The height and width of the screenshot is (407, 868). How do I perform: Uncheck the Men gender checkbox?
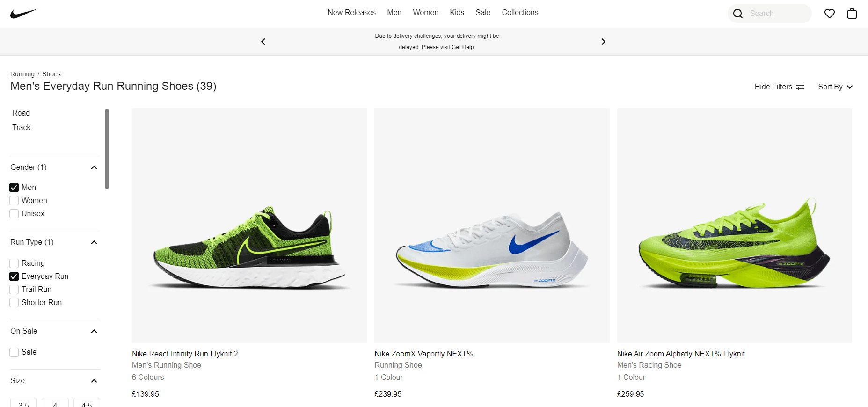14,188
